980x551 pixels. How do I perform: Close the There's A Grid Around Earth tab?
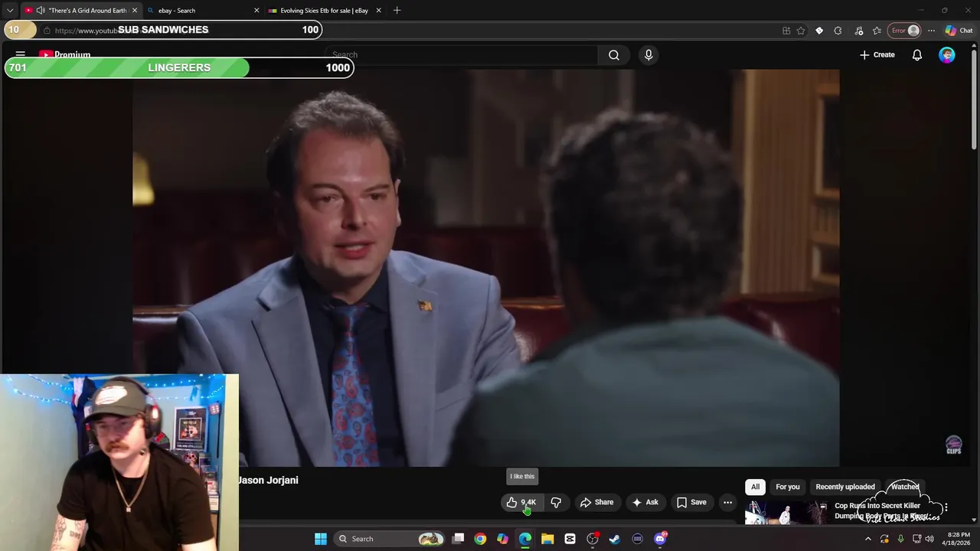pos(134,10)
